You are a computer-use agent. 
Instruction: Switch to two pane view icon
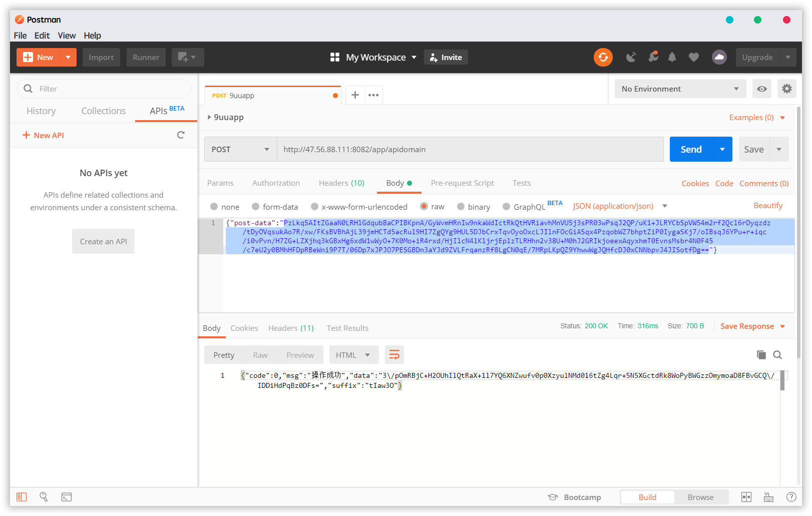pos(746,497)
